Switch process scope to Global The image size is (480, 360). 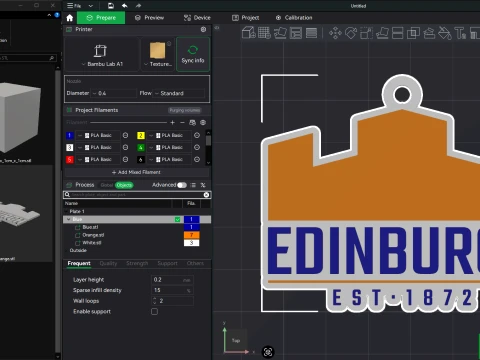(107, 185)
